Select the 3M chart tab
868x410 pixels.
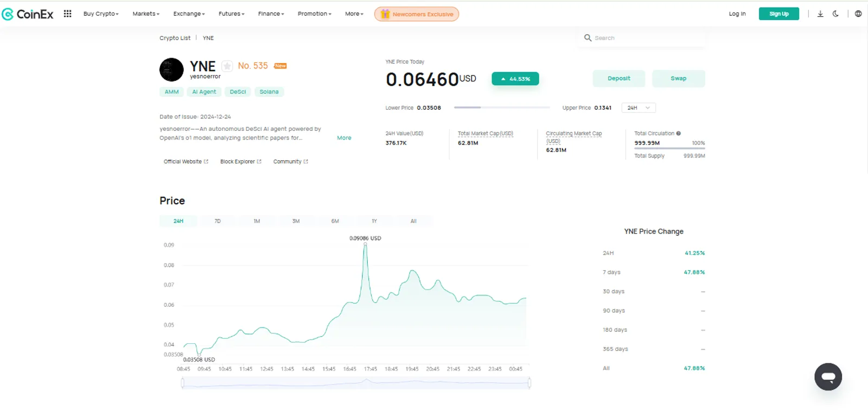click(x=296, y=221)
